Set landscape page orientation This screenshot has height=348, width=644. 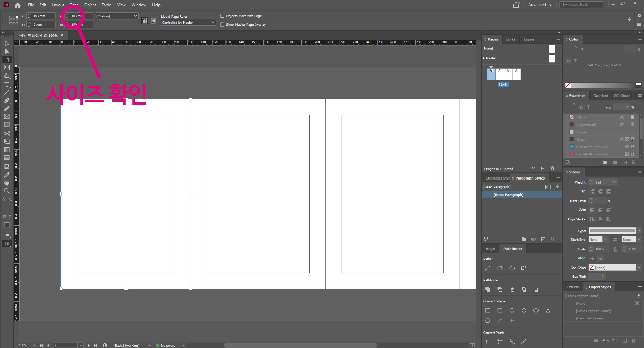(x=153, y=21)
